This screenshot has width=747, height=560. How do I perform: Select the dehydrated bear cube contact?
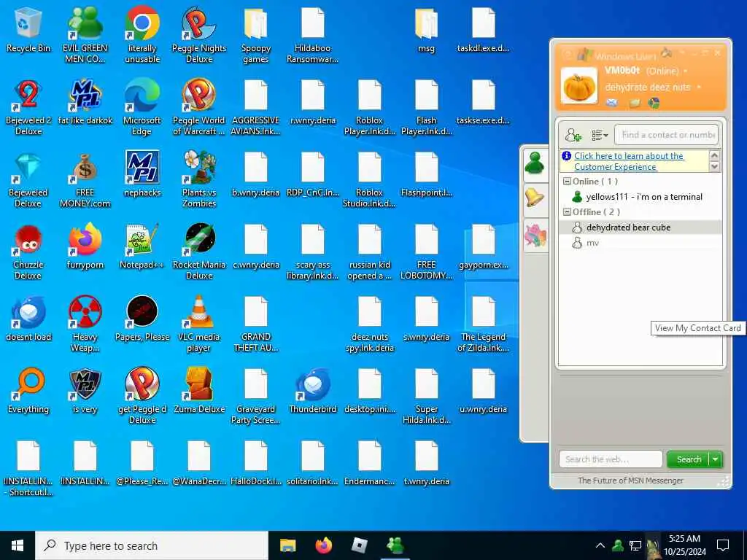[x=640, y=227]
